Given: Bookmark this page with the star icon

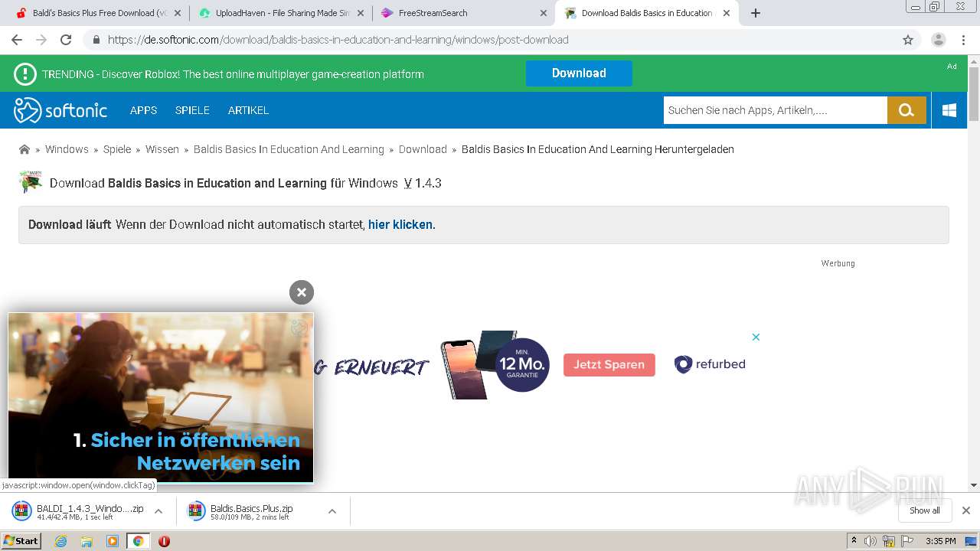Looking at the screenshot, I should tap(908, 40).
